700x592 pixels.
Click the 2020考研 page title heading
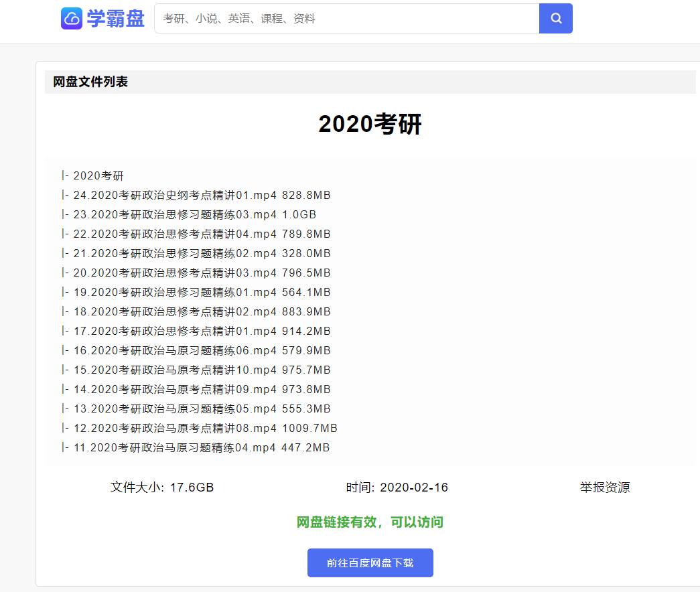[370, 125]
